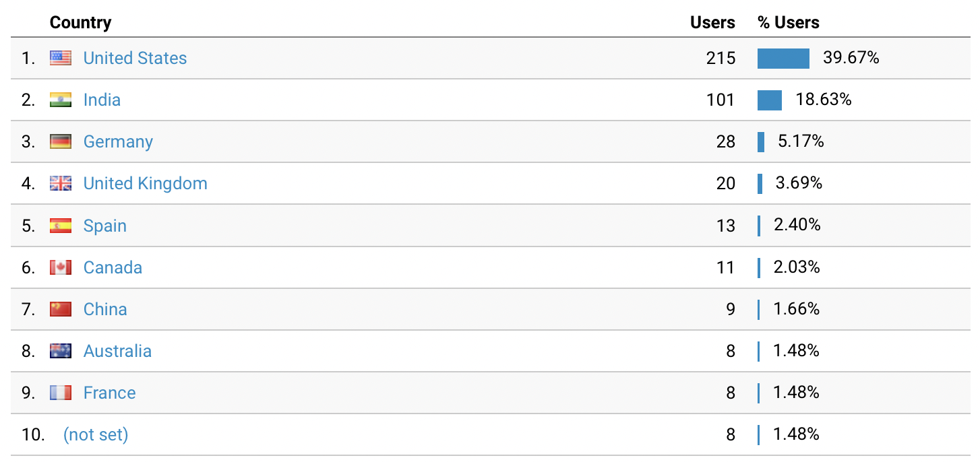Click the India flag icon

point(61,100)
